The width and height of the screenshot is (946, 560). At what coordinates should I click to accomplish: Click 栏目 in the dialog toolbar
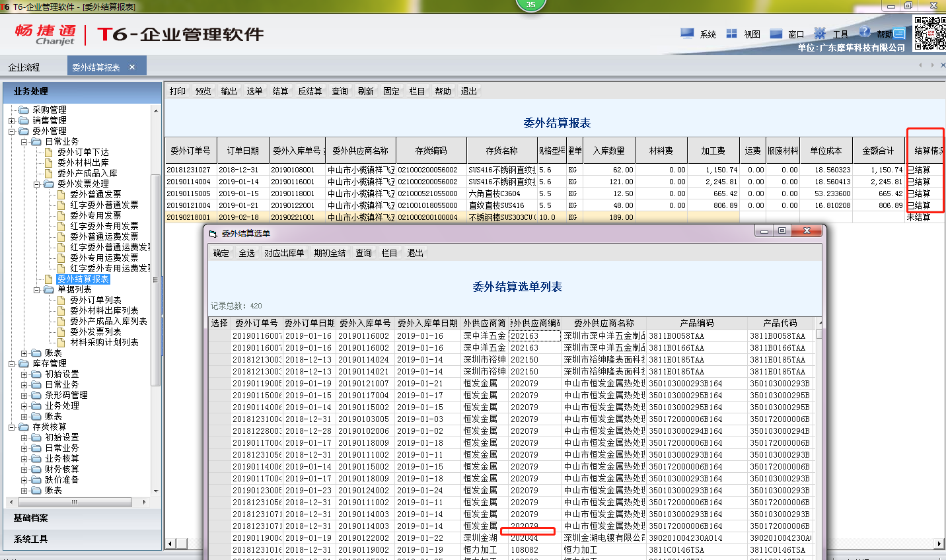click(390, 253)
